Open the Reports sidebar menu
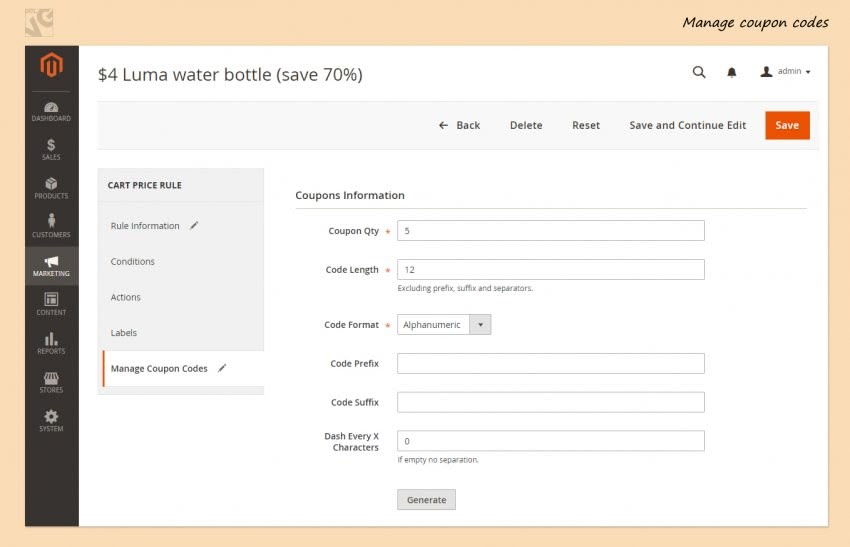The height and width of the screenshot is (547, 850). 51,343
